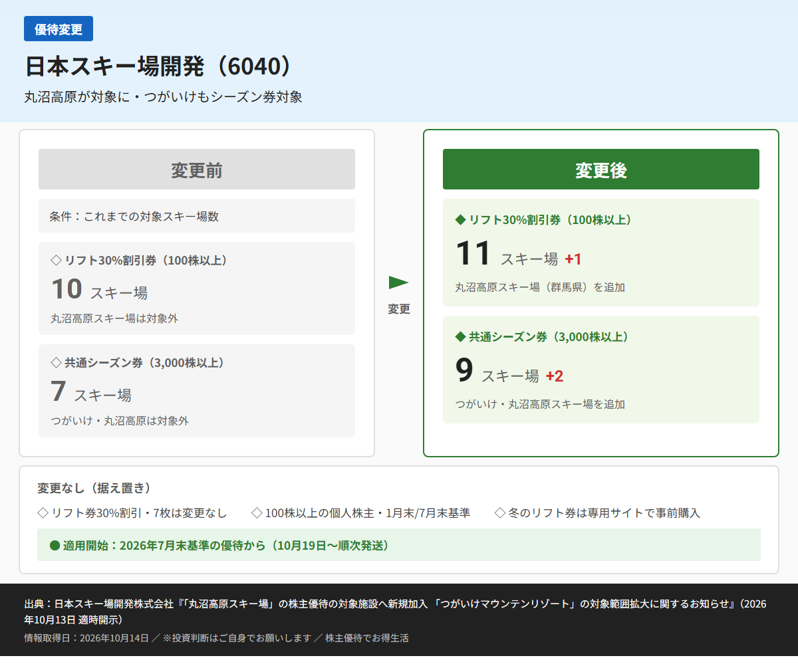Click the 適用開始：2026年7月末基準 notice bar
Screen dimensions: 798x672
tap(399, 545)
